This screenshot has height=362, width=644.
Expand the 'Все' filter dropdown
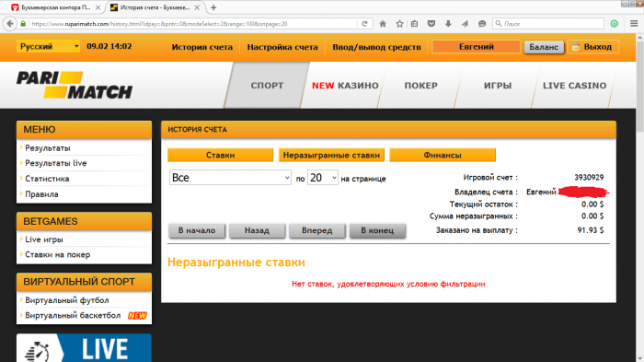(230, 178)
